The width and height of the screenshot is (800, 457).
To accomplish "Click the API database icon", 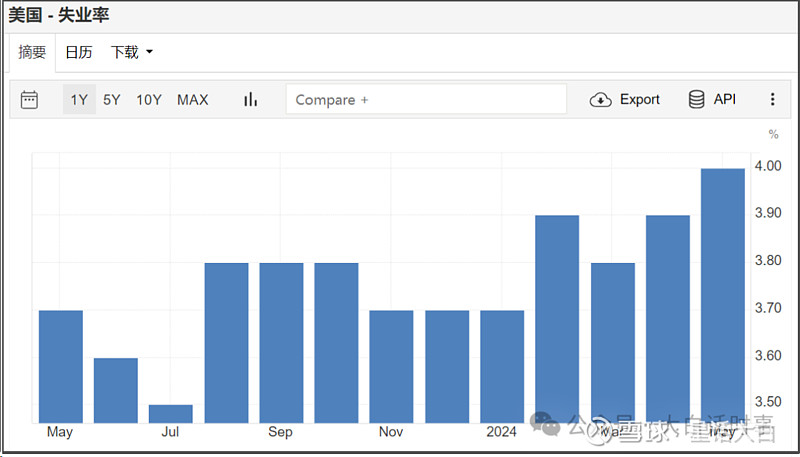I will click(697, 99).
